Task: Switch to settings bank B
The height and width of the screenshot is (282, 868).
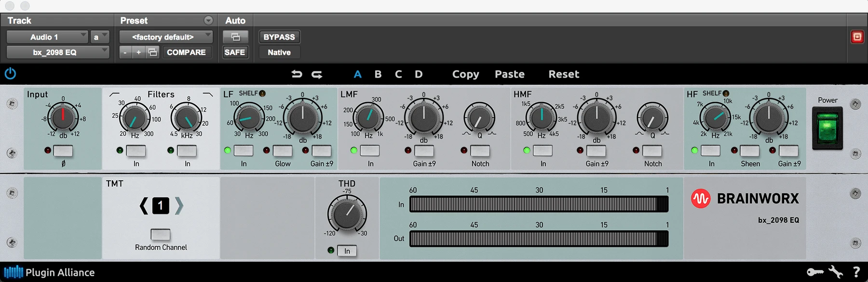Action: 378,74
